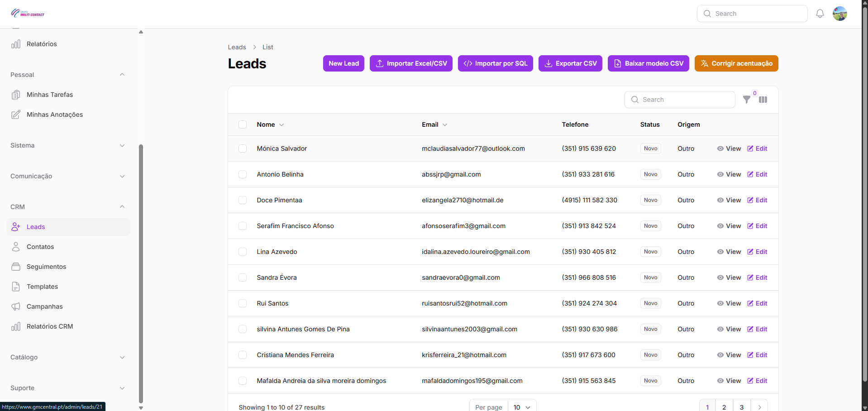Click the user profile avatar
Screen dimensions: 868x411
(839, 14)
